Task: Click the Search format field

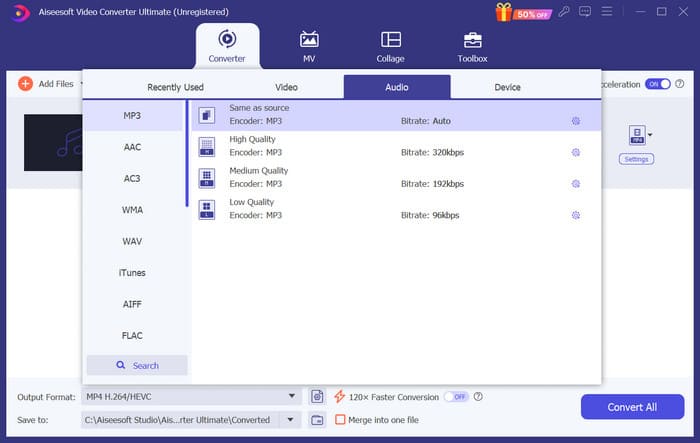Action: click(x=137, y=365)
